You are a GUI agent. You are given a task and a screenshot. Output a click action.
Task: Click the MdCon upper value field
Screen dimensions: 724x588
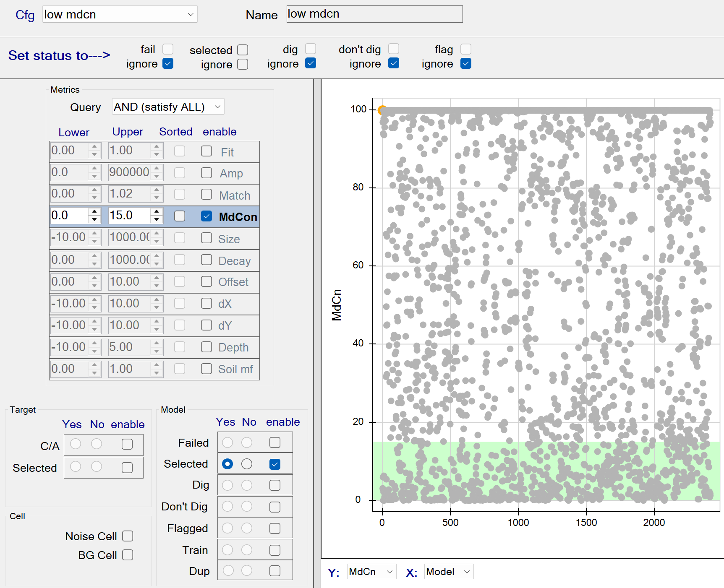(x=128, y=216)
